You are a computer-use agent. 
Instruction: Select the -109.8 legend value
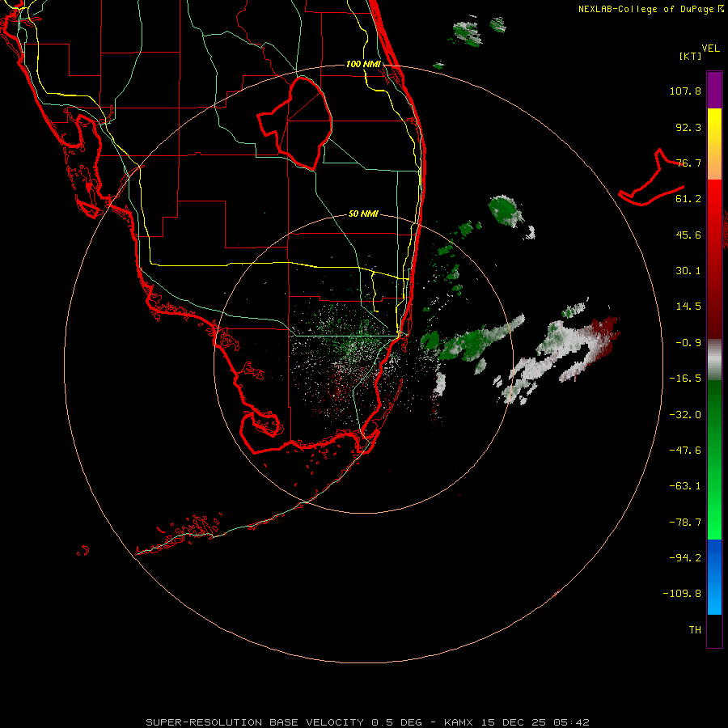[x=682, y=594]
